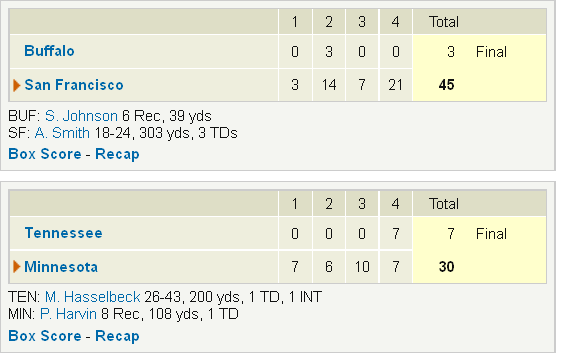
Task: Click the Total header in the first scoreboard
Action: tap(444, 22)
